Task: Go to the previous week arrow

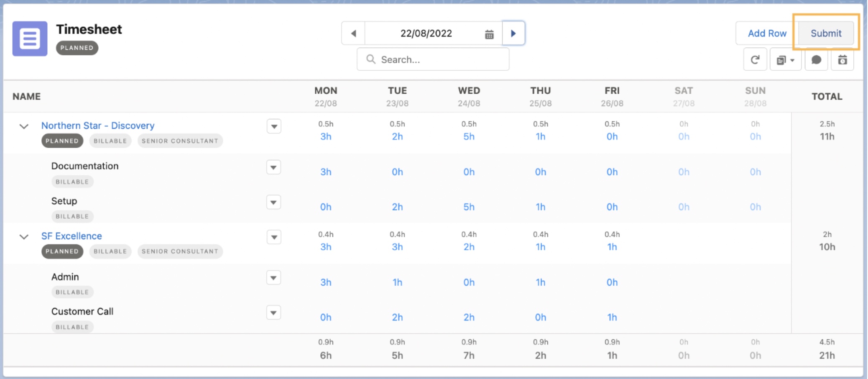Action: [353, 33]
